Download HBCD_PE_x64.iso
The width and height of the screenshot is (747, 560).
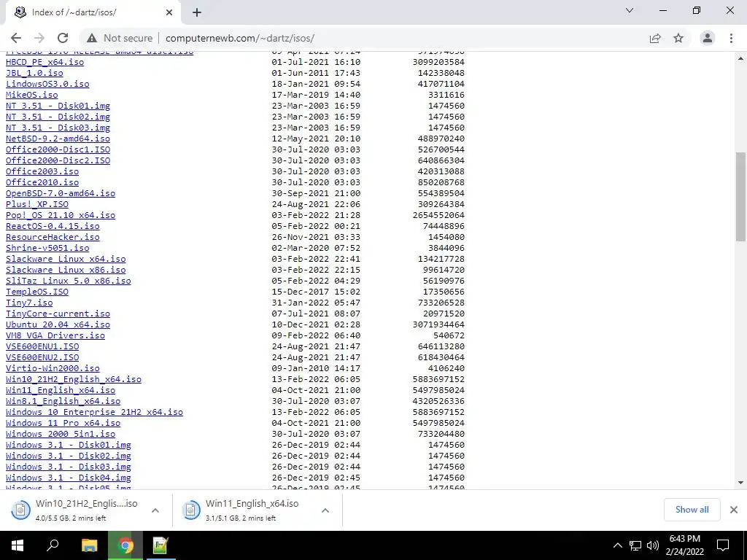click(x=44, y=62)
